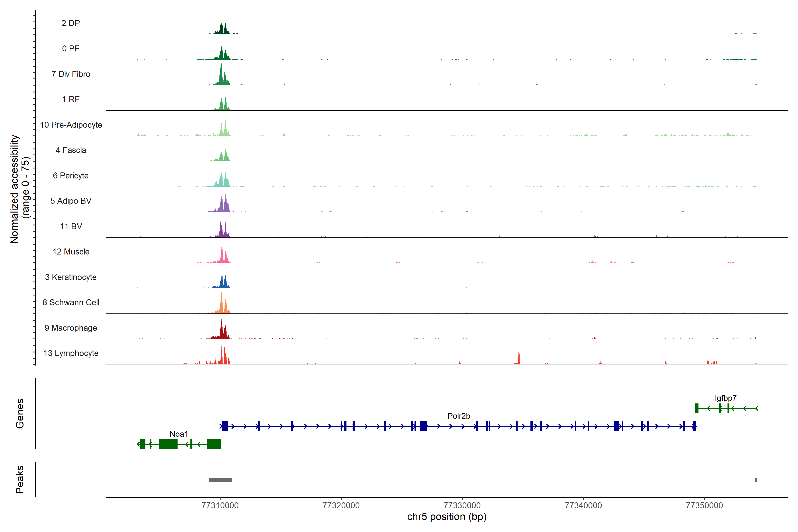Click the 2 DP track label
Image resolution: width=798 pixels, height=532 pixels.
pos(70,23)
